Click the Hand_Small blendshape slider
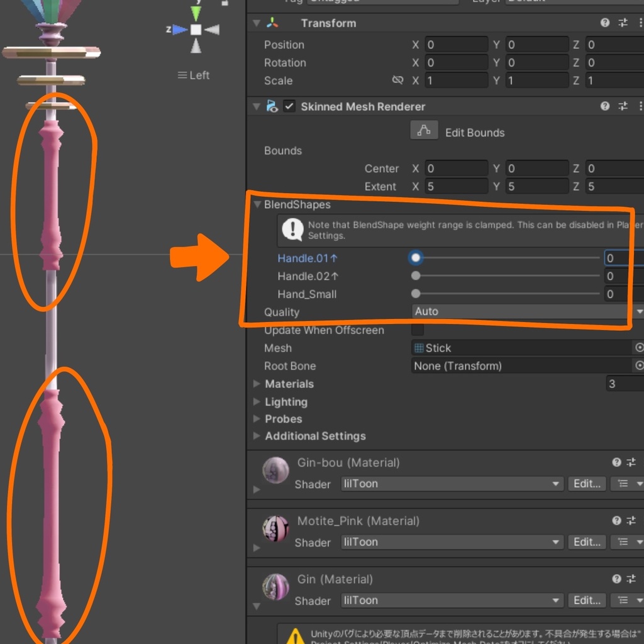Screen dimensions: 644x644 click(x=415, y=294)
